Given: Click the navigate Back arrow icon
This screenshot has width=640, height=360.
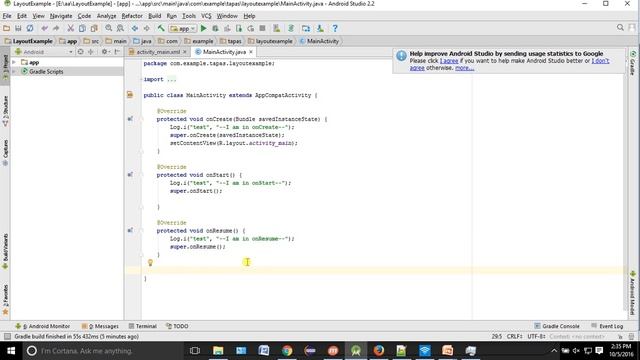Looking at the screenshot, I should (x=135, y=29).
